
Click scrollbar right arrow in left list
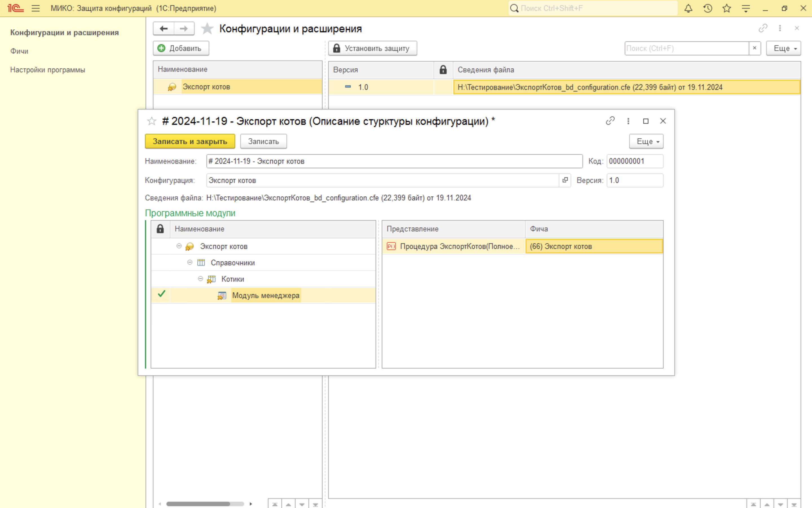pyautogui.click(x=251, y=504)
